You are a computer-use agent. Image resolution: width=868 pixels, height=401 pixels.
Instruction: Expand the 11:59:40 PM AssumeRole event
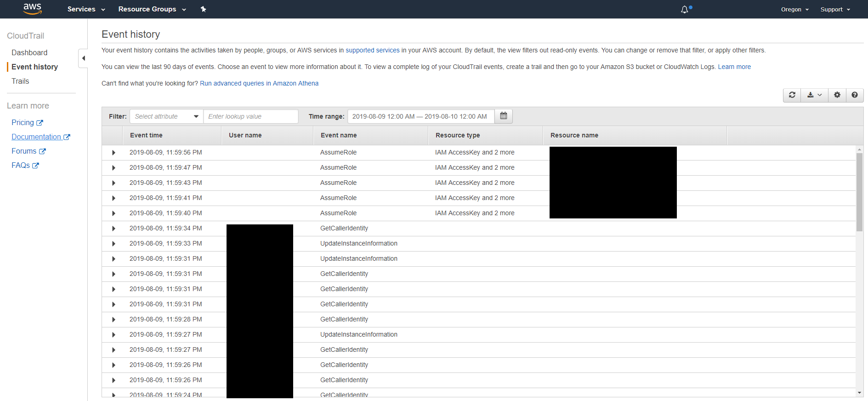point(113,213)
